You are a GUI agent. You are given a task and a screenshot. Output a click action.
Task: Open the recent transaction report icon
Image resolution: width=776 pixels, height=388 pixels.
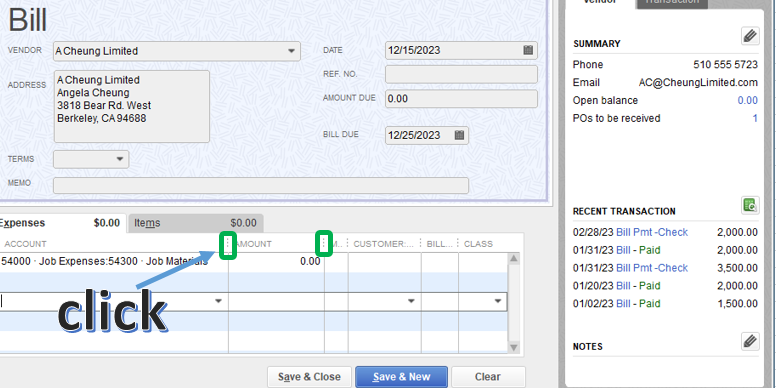pos(750,205)
